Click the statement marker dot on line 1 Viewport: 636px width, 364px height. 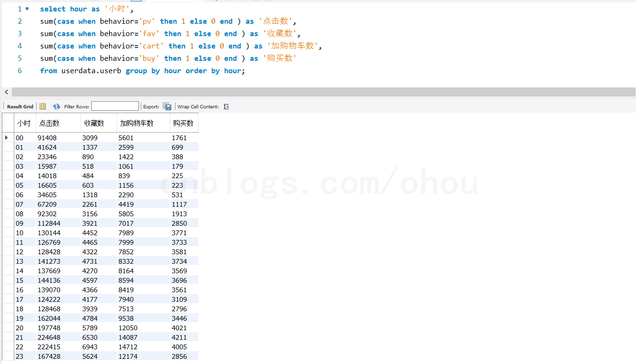click(27, 9)
